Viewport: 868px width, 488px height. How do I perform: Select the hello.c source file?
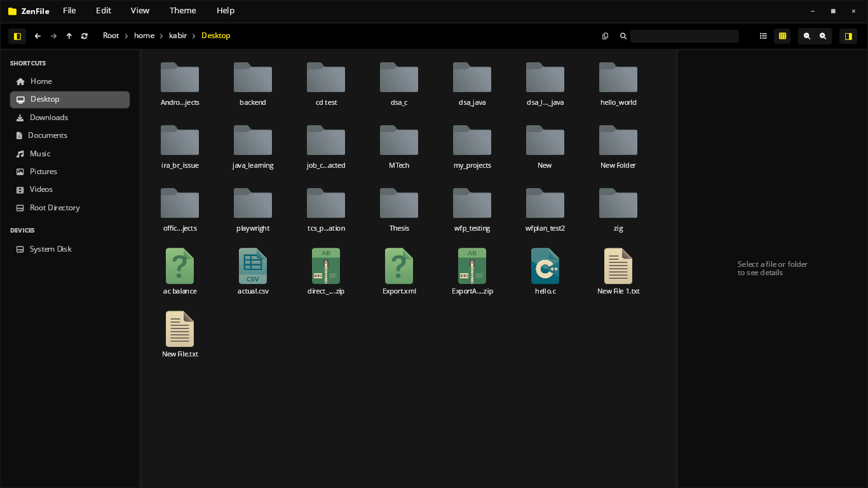coord(545,272)
